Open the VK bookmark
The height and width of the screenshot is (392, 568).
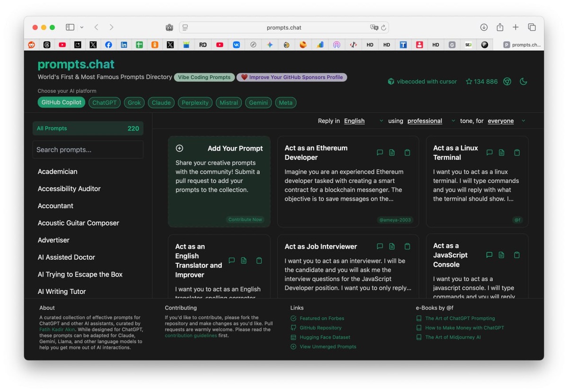[x=236, y=45]
